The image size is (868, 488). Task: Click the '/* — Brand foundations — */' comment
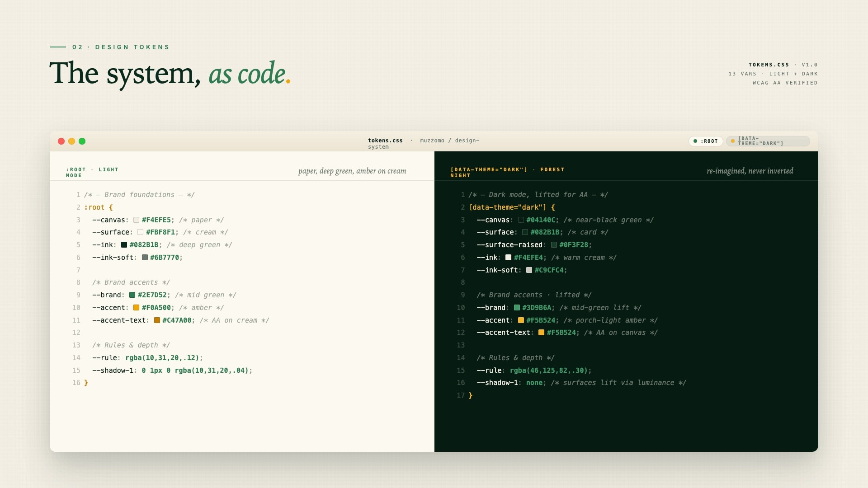pos(139,195)
